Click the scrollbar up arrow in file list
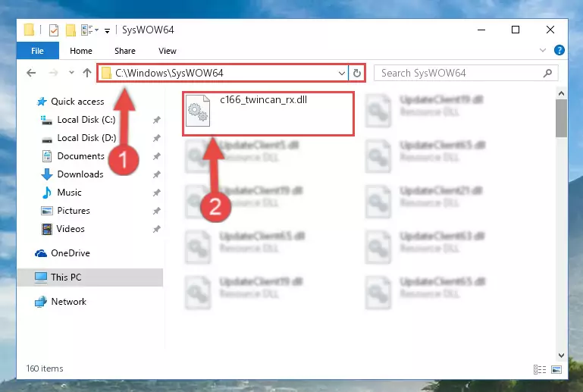Viewport: 583px width, 392px height. (x=561, y=93)
